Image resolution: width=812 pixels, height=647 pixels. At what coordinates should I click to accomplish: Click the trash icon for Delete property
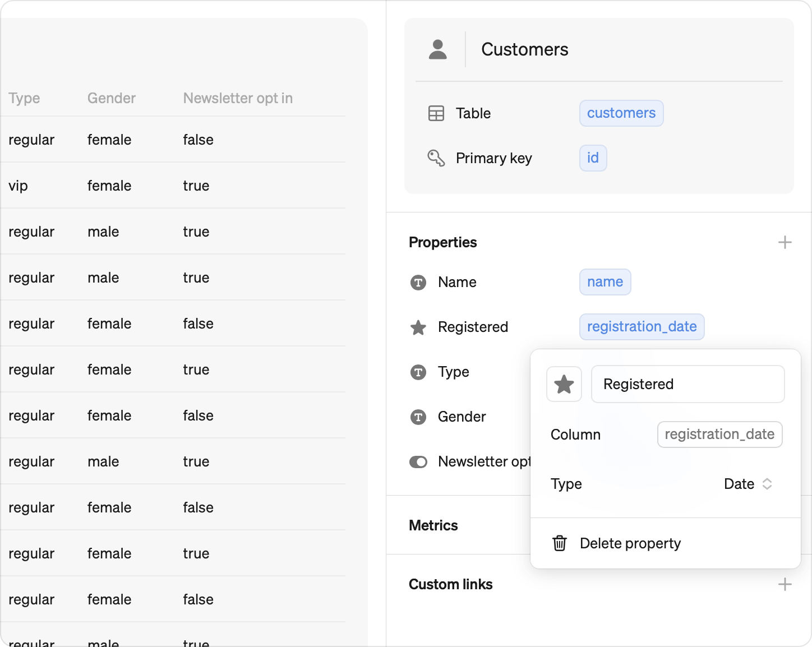(560, 543)
